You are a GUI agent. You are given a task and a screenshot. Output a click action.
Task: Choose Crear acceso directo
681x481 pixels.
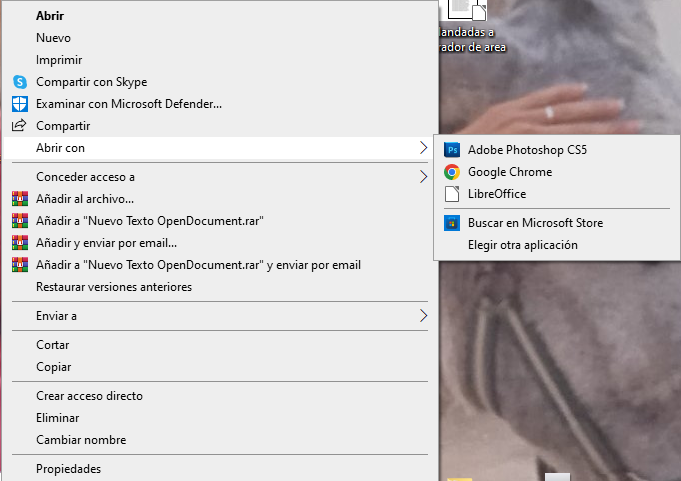[221, 396]
